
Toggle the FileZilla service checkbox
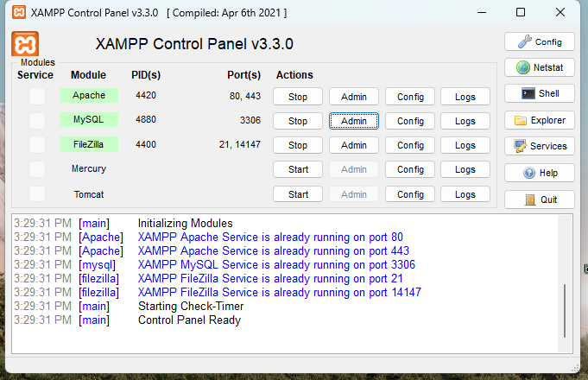click(x=37, y=145)
